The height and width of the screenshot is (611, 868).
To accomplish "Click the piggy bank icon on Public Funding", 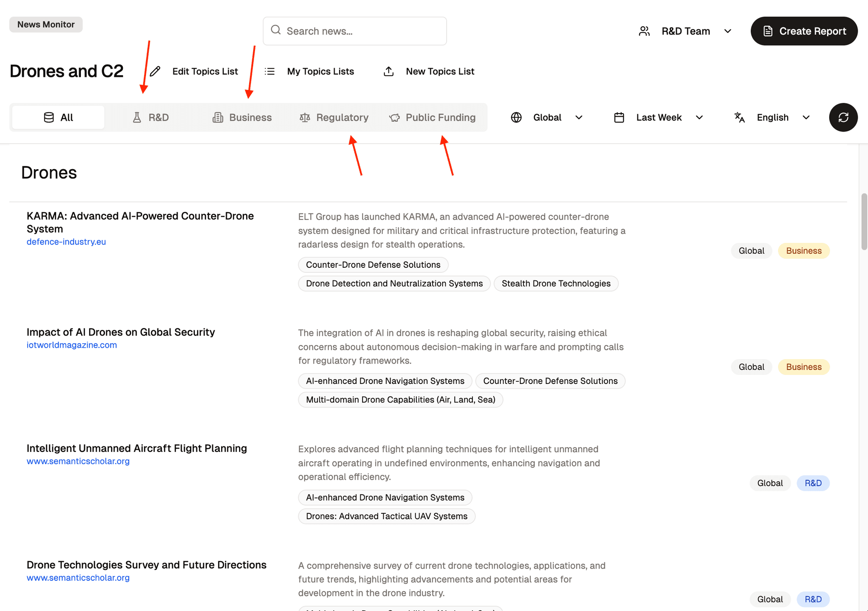I will click(x=394, y=118).
